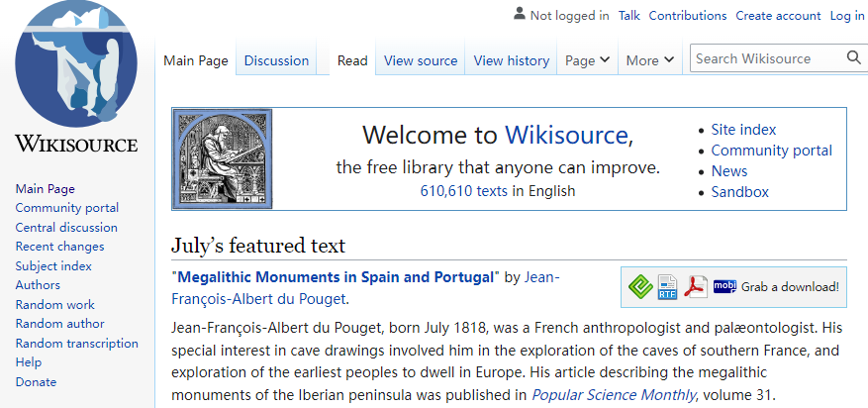
Task: Click the Grab a download! text
Action: [x=790, y=287]
